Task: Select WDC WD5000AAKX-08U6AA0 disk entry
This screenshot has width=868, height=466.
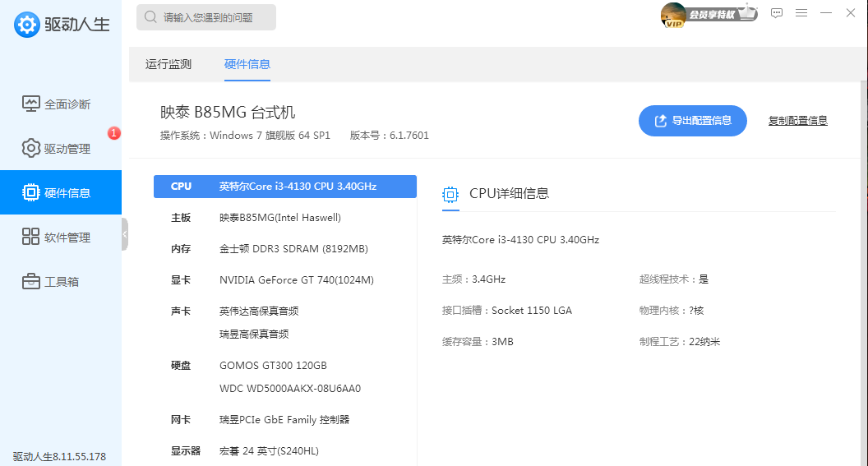Action: pyautogui.click(x=290, y=389)
